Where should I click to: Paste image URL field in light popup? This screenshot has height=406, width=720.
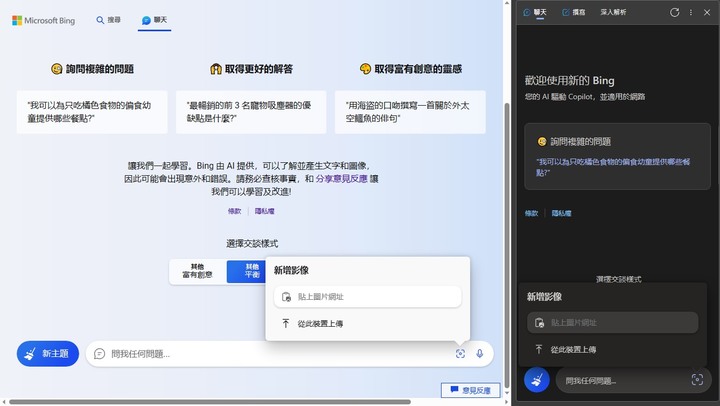click(x=367, y=297)
